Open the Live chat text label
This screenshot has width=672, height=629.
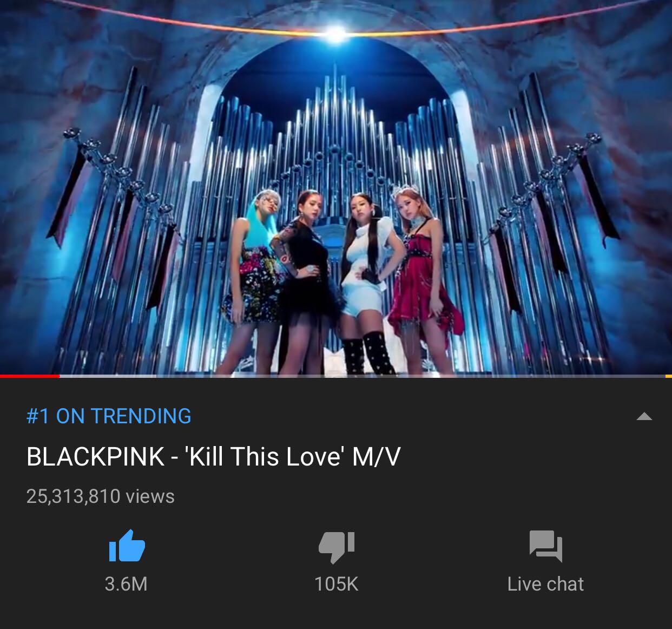(545, 584)
